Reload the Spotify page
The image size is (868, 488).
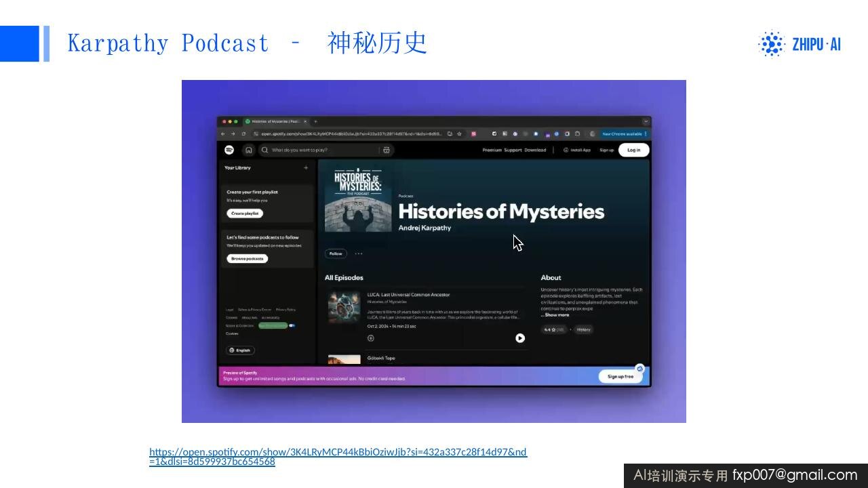click(x=243, y=134)
